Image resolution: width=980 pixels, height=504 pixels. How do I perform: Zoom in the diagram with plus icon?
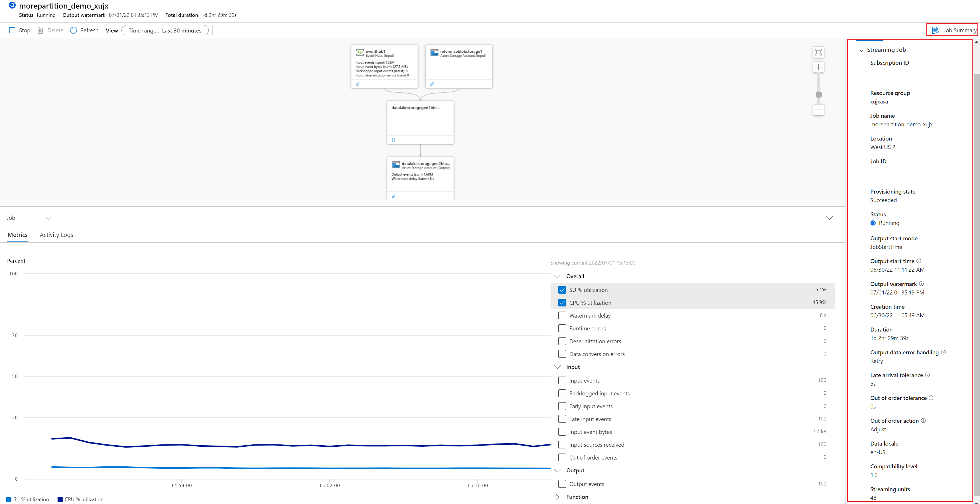(818, 67)
